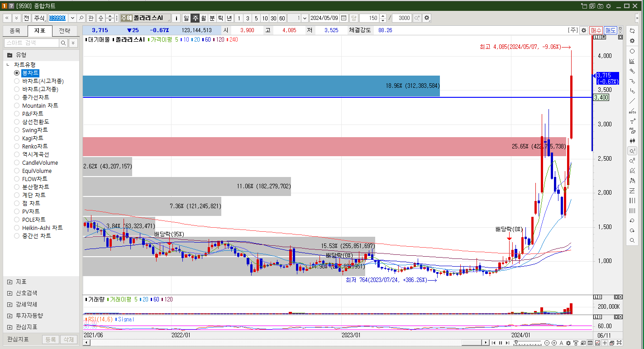Select the Mountain 차트 radio button
644x349 pixels.
click(17, 105)
